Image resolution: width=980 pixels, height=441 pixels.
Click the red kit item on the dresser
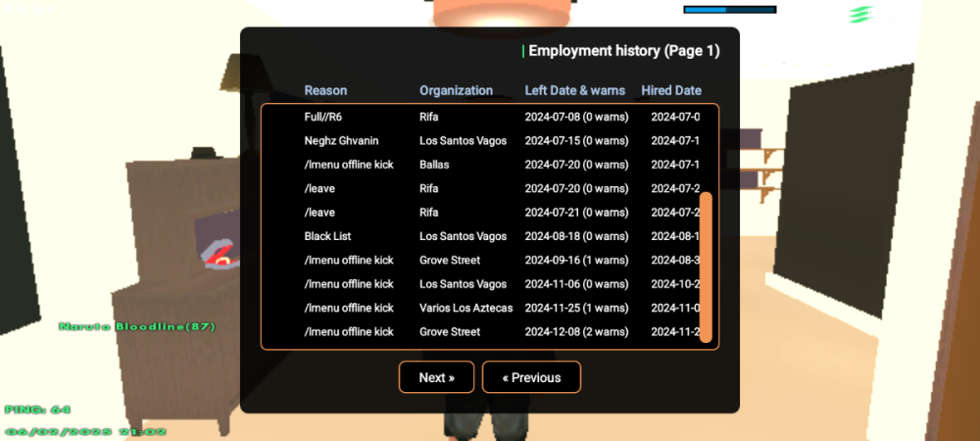coord(219,256)
